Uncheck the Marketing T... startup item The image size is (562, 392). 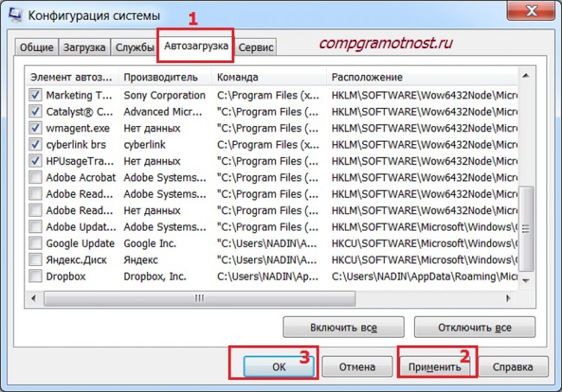pos(35,95)
